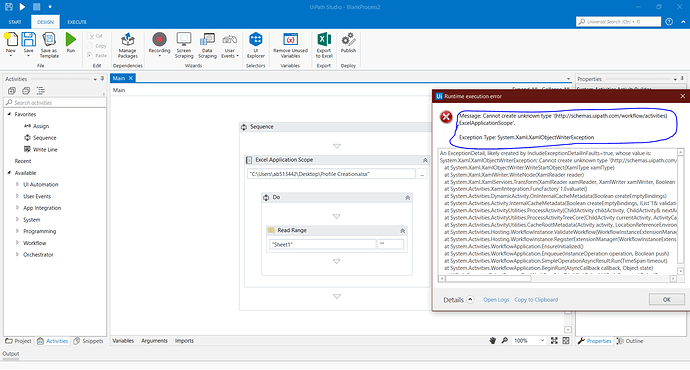Viewport: 690px width, 370px height.
Task: Expand the User Events category
Action: click(x=18, y=196)
